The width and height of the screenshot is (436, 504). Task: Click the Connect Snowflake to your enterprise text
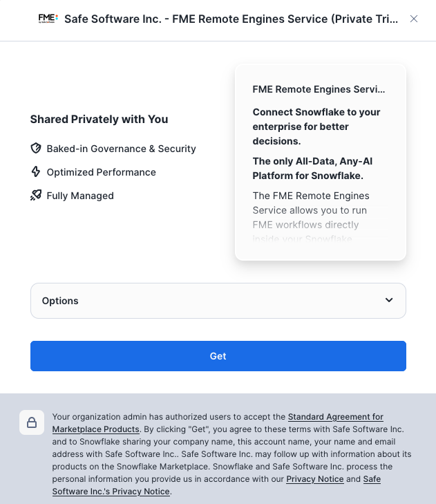[x=316, y=127]
